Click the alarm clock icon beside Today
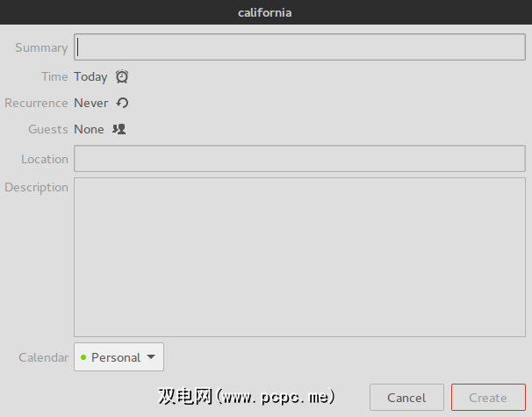 (x=122, y=76)
